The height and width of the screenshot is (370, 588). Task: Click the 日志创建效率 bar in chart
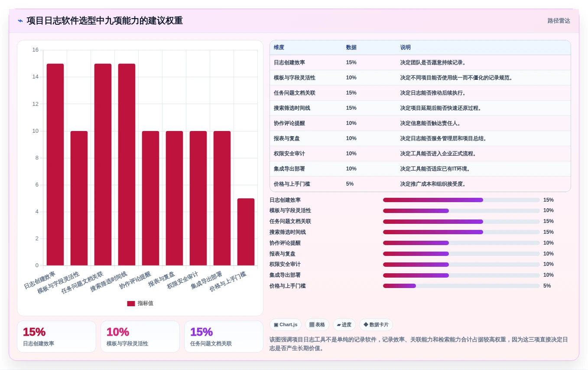[55, 164]
